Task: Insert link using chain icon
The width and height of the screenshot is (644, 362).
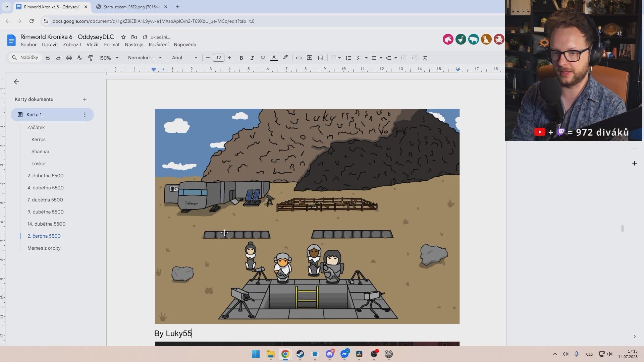Action: [x=299, y=58]
